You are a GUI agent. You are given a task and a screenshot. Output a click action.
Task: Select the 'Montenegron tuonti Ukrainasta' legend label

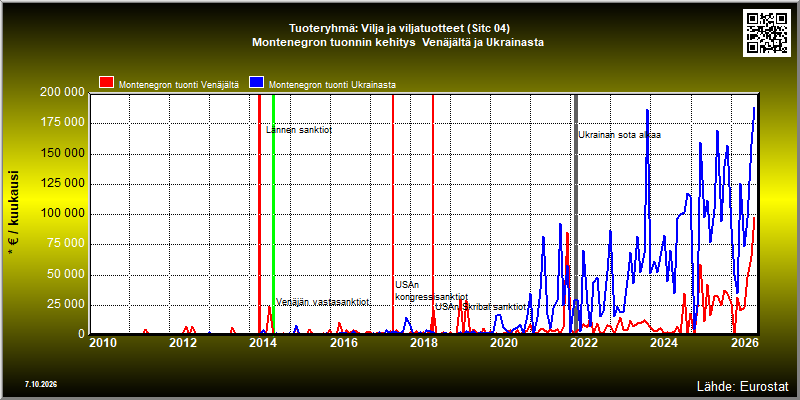(332, 85)
